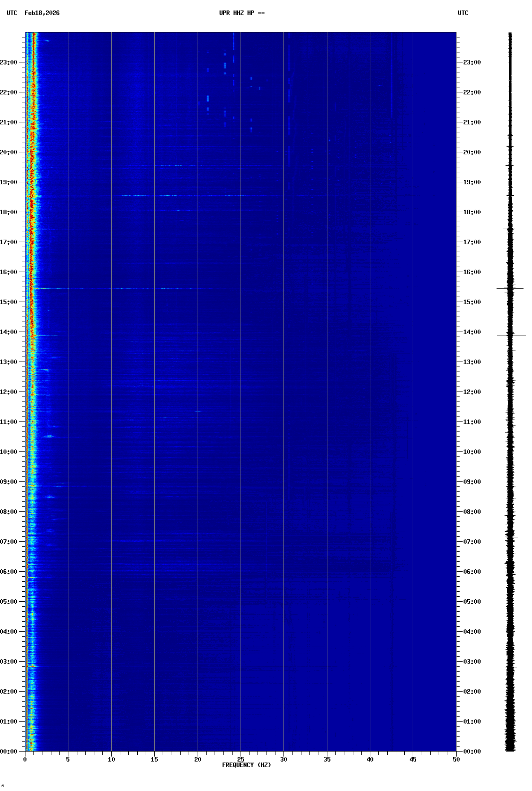Click the 'FREQUENCY (HZ)' axis label
This screenshot has height=791, width=532.
247,765
